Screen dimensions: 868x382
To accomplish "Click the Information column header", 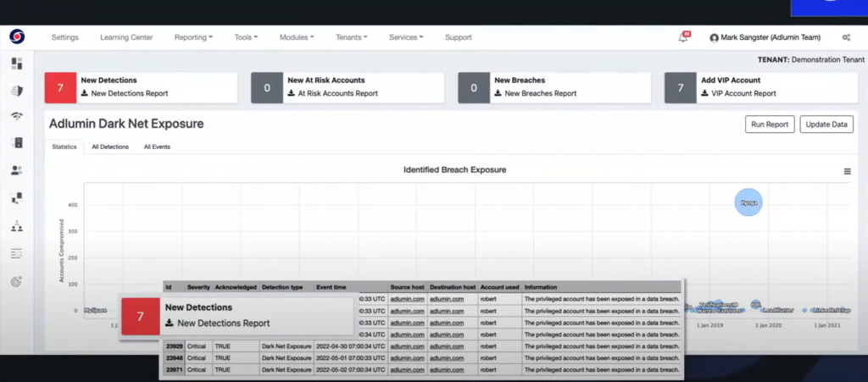I will coord(541,287).
